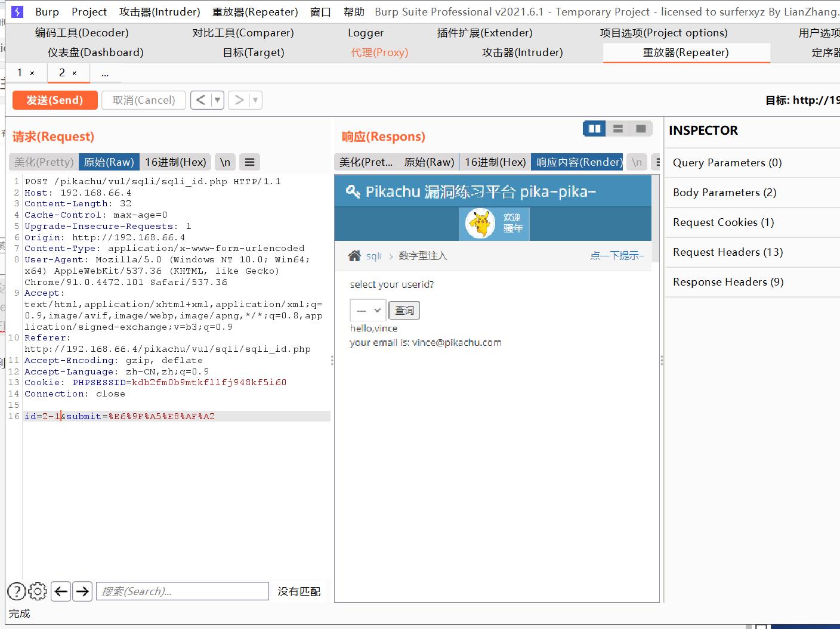Image resolution: width=840 pixels, height=629 pixels.
Task: Click the home breadcrumb icon
Action: coord(354,256)
